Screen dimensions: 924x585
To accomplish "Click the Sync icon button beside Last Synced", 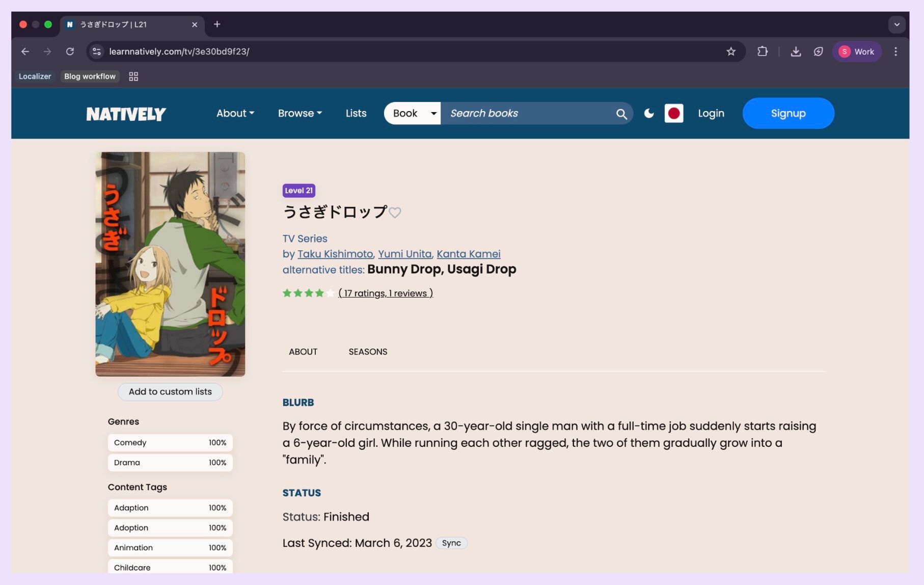I will click(x=451, y=543).
